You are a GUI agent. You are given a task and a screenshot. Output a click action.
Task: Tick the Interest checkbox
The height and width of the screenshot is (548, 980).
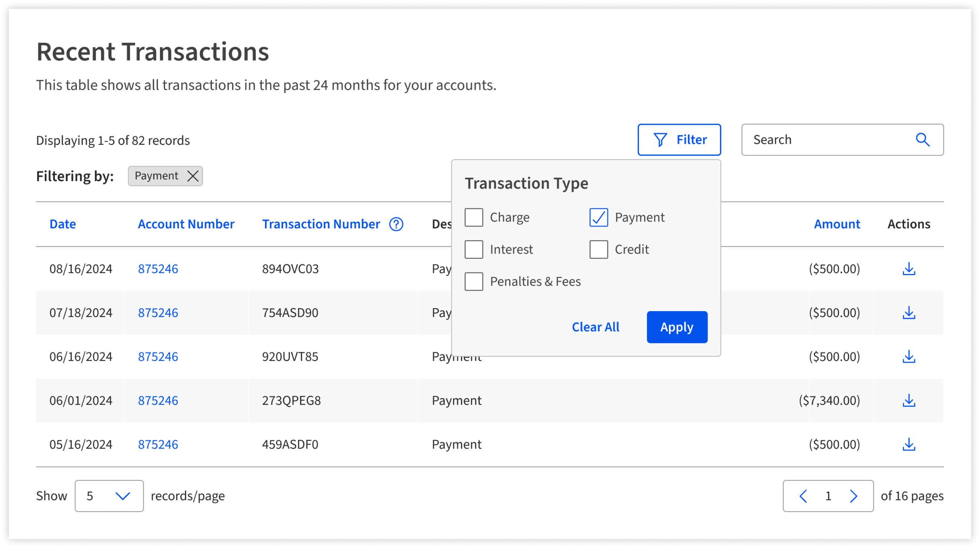[474, 249]
